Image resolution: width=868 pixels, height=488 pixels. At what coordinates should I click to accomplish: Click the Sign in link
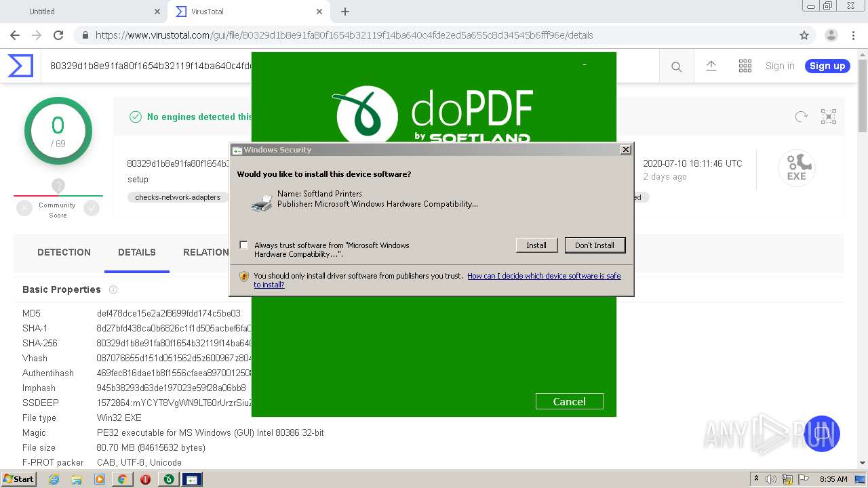tap(780, 66)
